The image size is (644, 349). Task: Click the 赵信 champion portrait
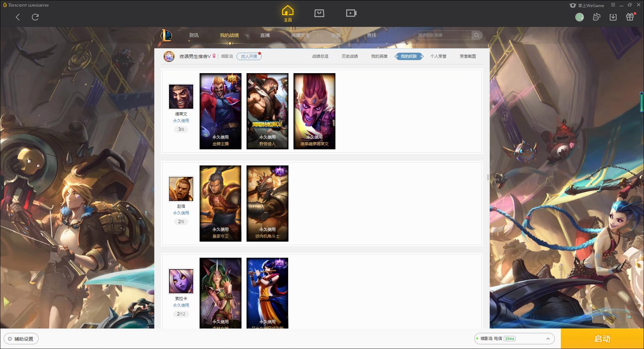181,189
